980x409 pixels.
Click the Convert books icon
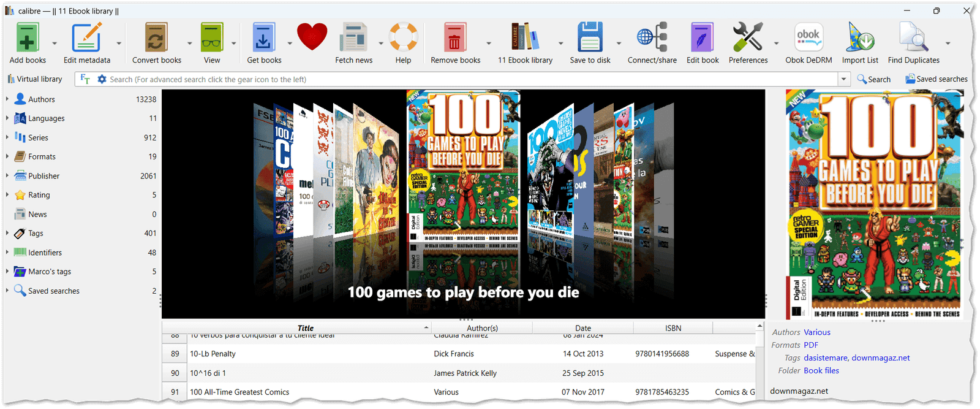tap(156, 38)
